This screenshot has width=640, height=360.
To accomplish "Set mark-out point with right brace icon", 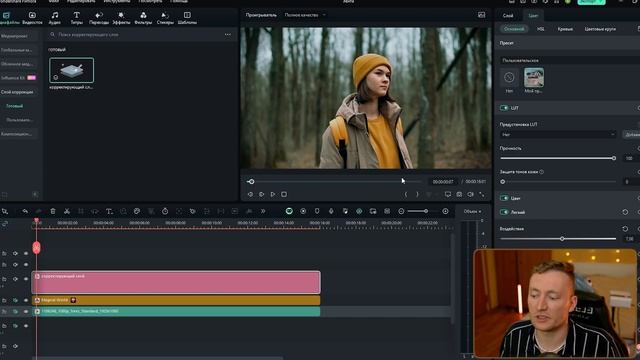I will [x=417, y=194].
